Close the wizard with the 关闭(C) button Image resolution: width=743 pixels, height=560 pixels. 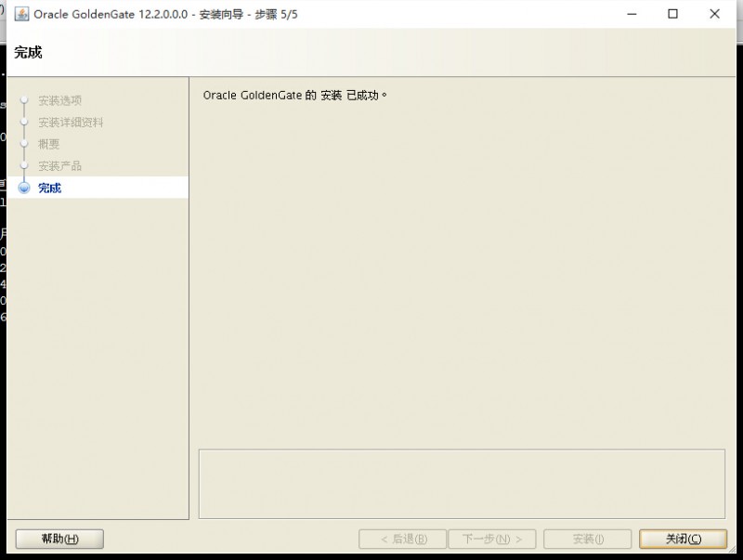click(683, 539)
